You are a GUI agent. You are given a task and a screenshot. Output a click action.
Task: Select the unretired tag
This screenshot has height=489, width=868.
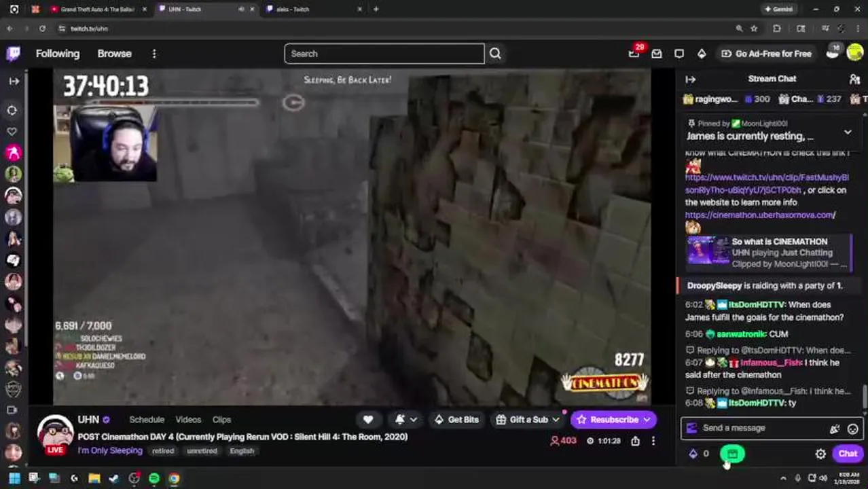pyautogui.click(x=202, y=451)
